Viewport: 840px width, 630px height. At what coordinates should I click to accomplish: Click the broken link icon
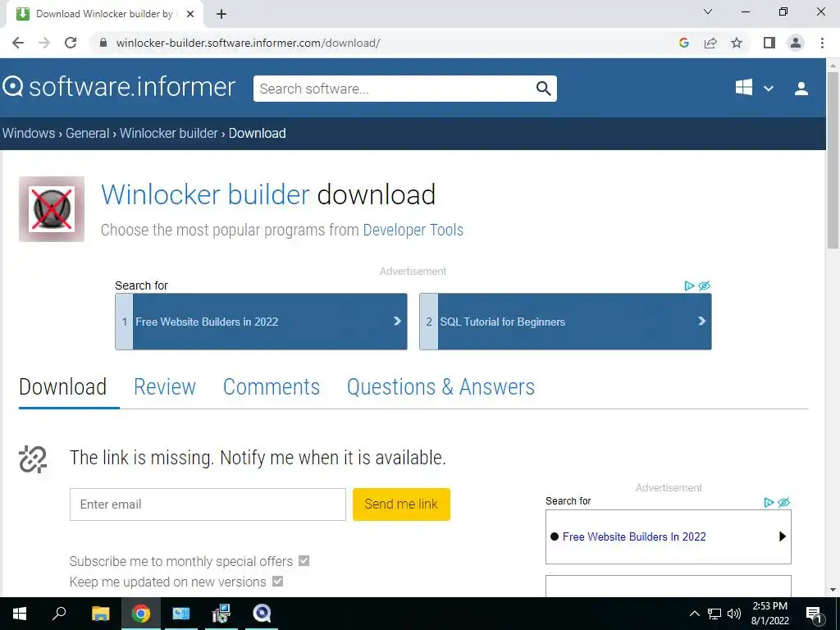coord(33,459)
